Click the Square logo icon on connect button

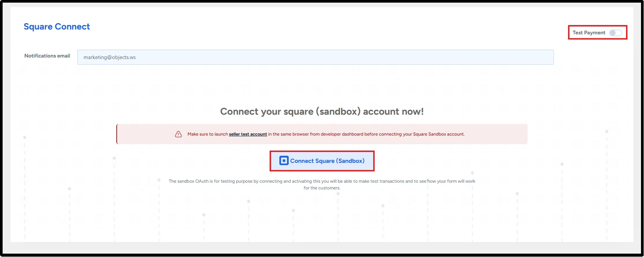284,161
